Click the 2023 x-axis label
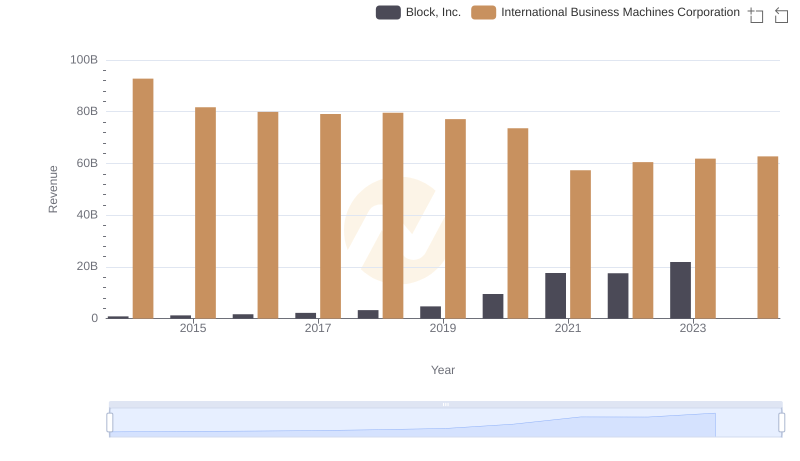This screenshot has width=800, height=461. point(692,328)
